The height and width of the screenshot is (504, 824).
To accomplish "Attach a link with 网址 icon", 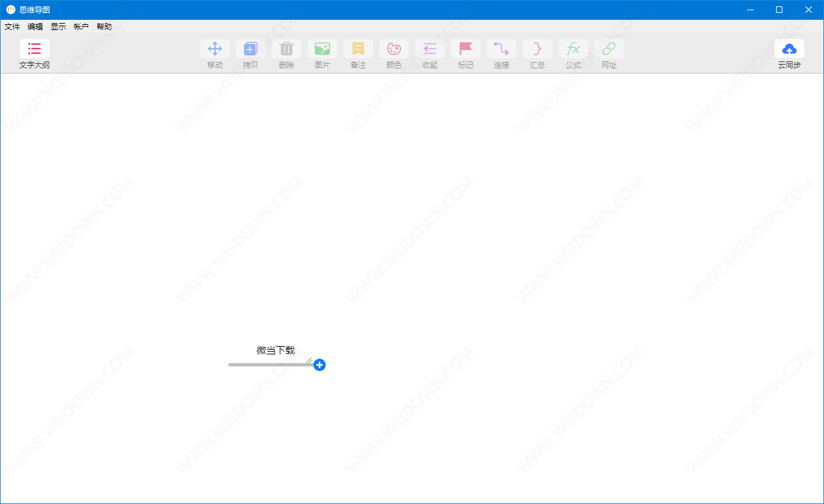I will 609,49.
